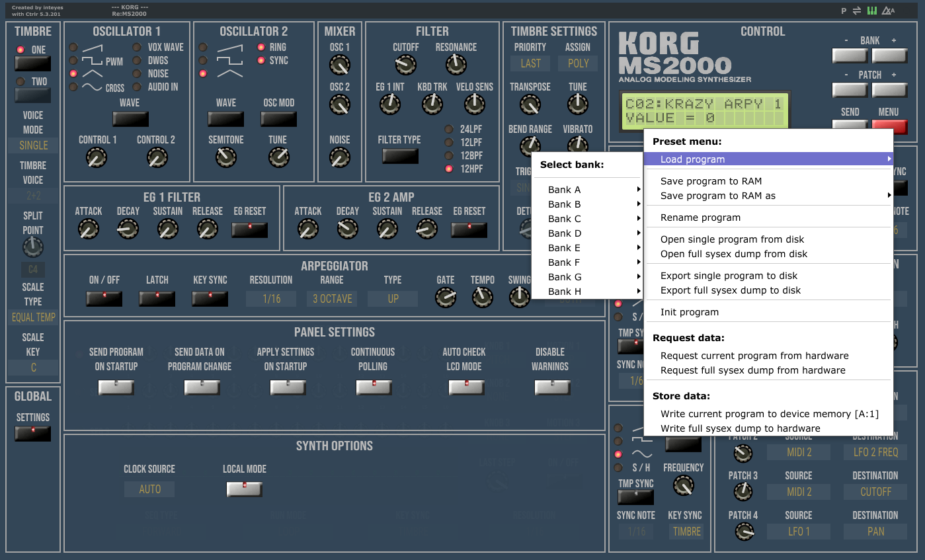Viewport: 925px width, 560px height.
Task: Toggle the LOCAL MODE switch
Action: pos(244,489)
